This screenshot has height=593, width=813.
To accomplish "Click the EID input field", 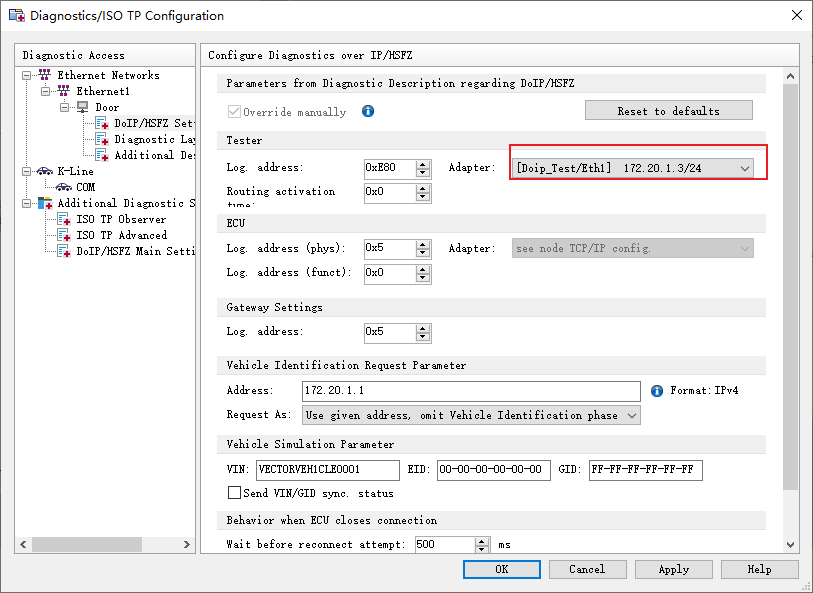I will click(x=494, y=470).
